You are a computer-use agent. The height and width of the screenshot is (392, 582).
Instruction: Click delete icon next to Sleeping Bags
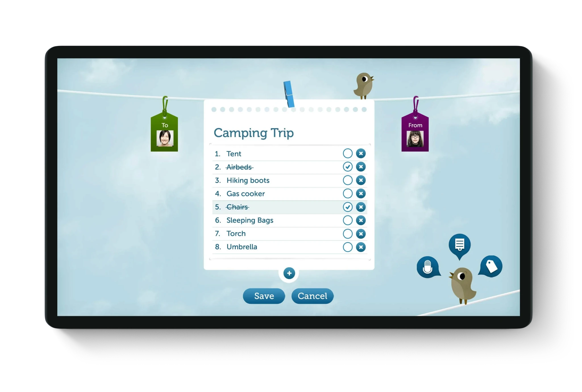tap(361, 220)
